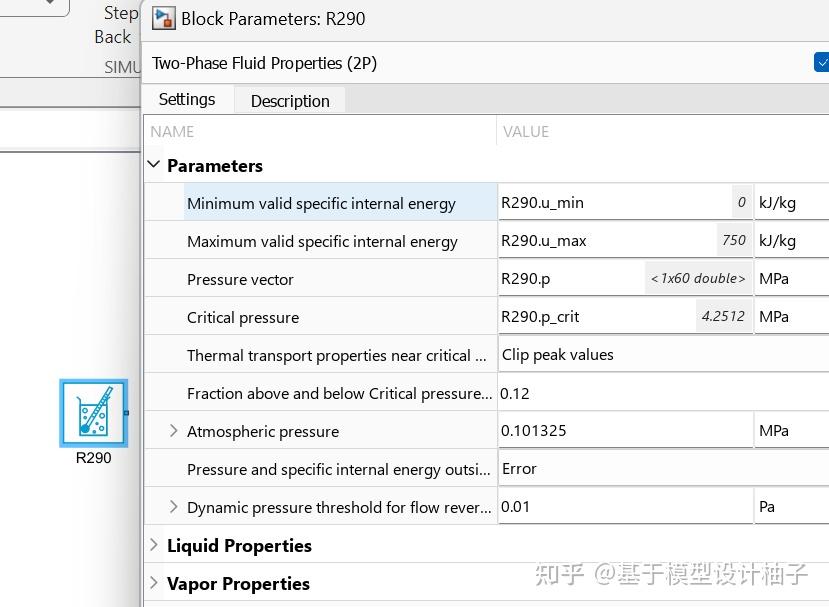Click the Block Parameters title bar icon
829x607 pixels.
coord(163,18)
